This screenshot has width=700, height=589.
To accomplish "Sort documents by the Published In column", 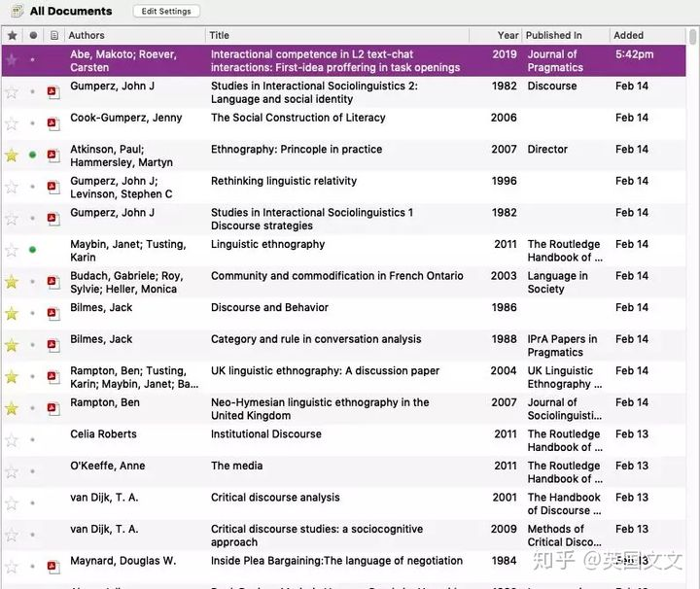I will pyautogui.click(x=553, y=35).
